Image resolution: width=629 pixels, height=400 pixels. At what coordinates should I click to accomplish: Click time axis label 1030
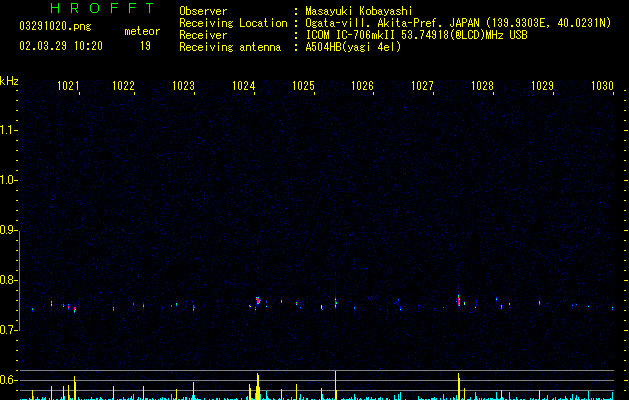coord(603,86)
